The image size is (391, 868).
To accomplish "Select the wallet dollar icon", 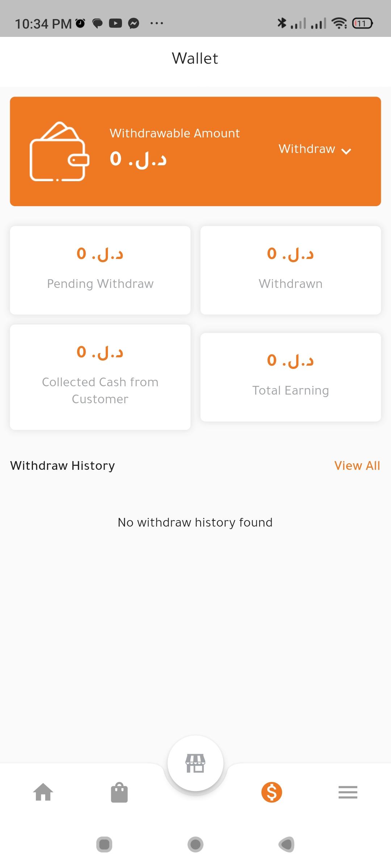I will coord(272,792).
